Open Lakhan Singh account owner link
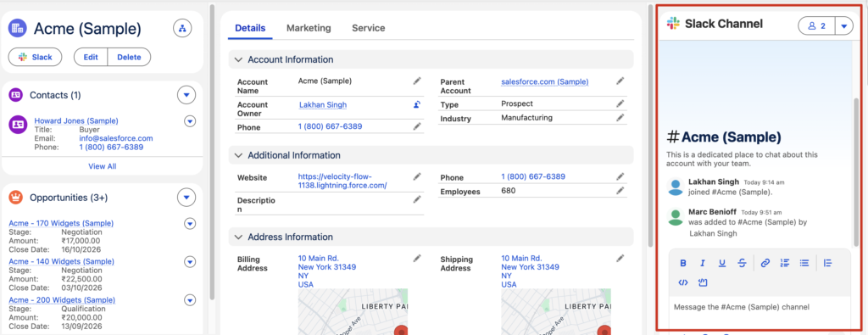 click(x=323, y=104)
